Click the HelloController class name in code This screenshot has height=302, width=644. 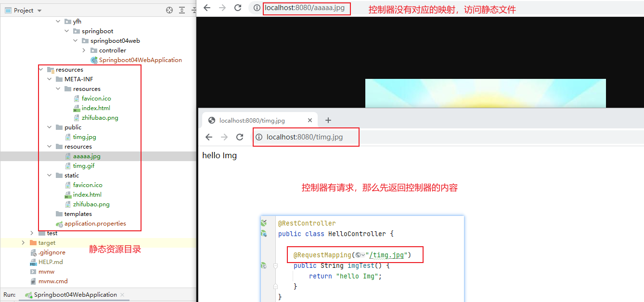pyautogui.click(x=358, y=234)
